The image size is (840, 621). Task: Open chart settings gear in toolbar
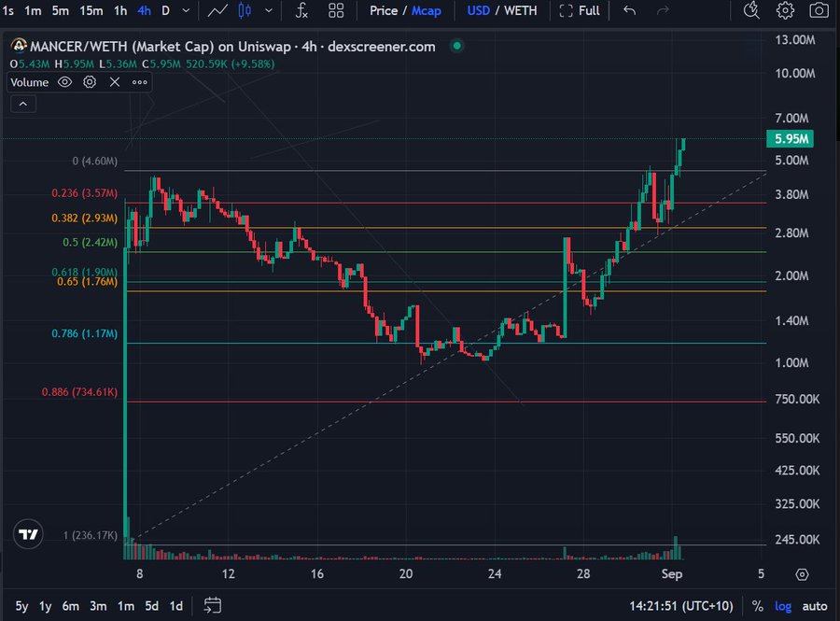(x=785, y=10)
